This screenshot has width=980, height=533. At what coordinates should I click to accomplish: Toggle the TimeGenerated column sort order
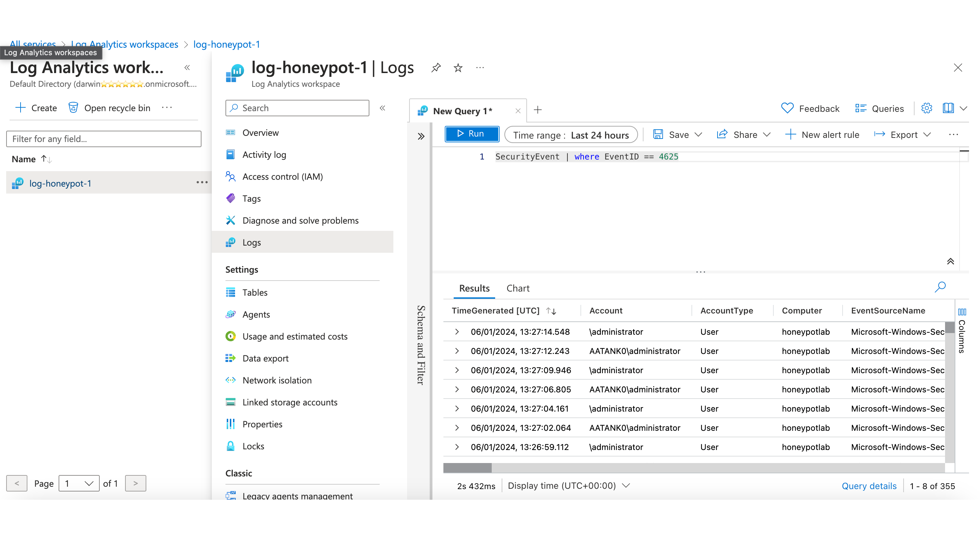click(551, 311)
